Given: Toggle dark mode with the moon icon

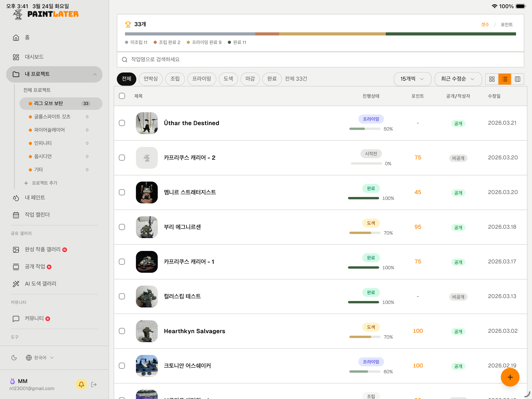Looking at the screenshot, I should [14, 358].
